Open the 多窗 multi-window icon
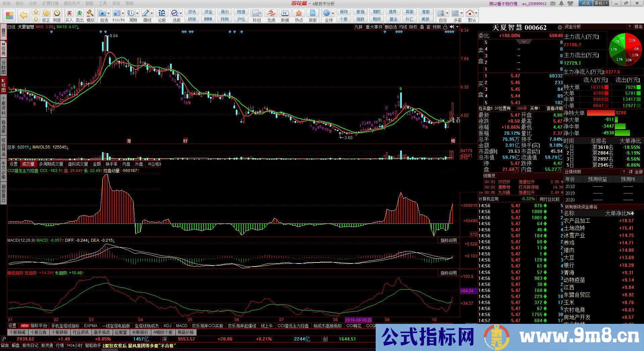The image size is (644, 351). tap(455, 13)
